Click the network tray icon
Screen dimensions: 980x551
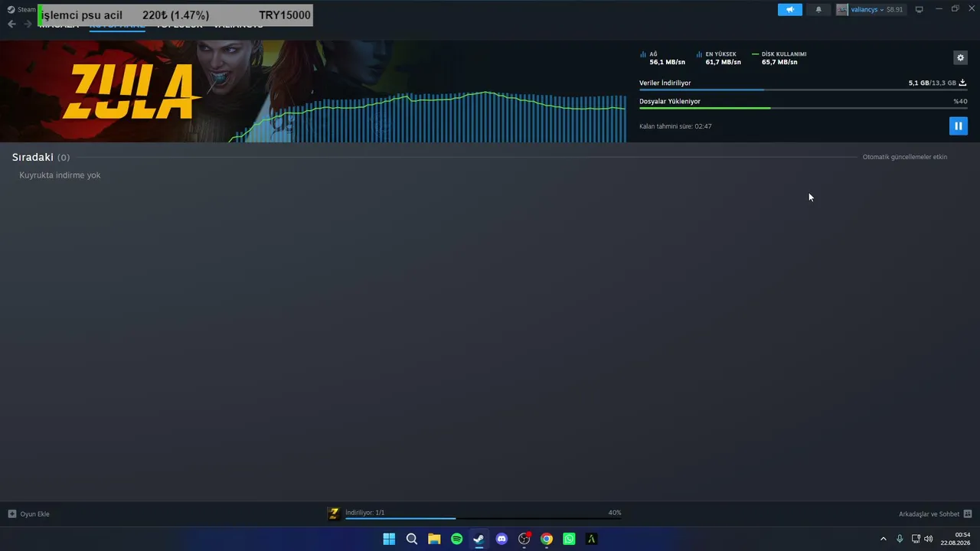pyautogui.click(x=916, y=539)
